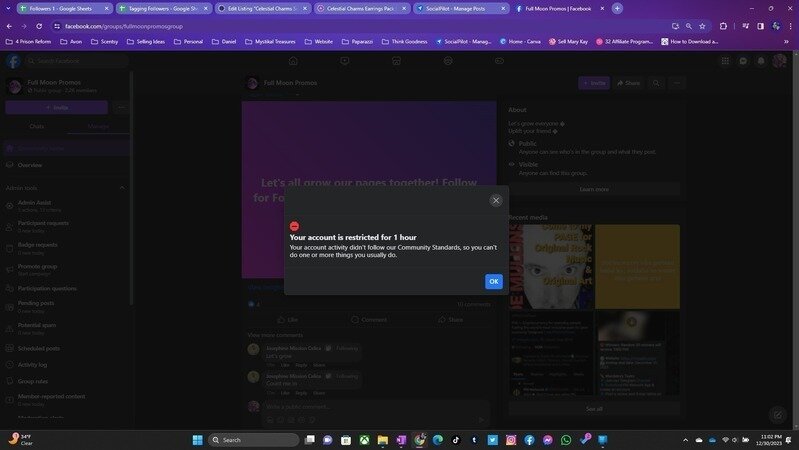
Task: Open the Followers 1 Google Sheets tab
Action: click(60, 8)
